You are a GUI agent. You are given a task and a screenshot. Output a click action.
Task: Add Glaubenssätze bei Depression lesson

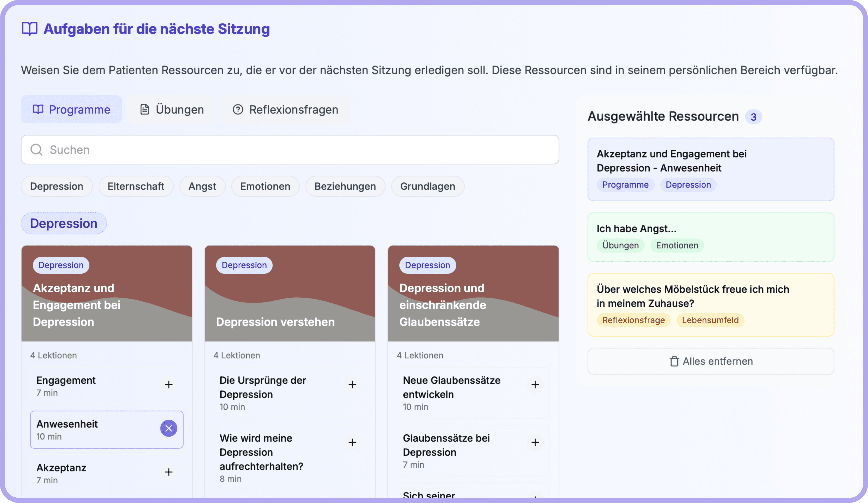(535, 442)
